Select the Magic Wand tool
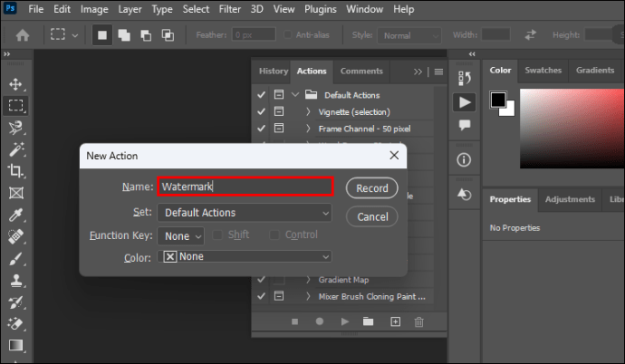 coord(15,149)
